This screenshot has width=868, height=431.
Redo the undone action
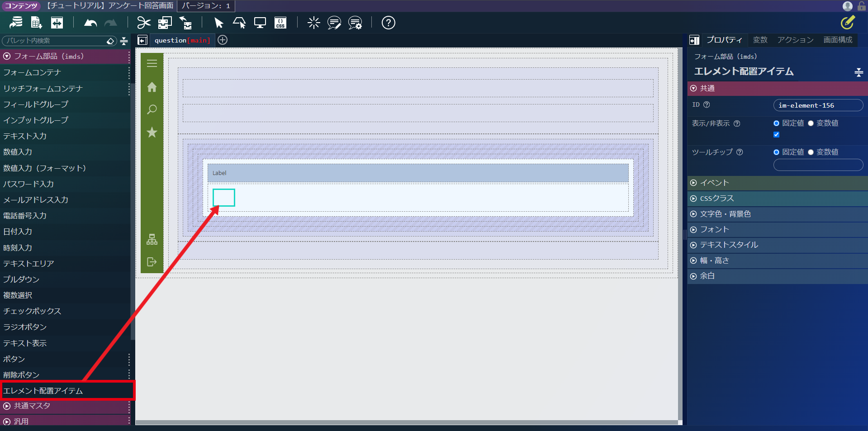coord(111,23)
